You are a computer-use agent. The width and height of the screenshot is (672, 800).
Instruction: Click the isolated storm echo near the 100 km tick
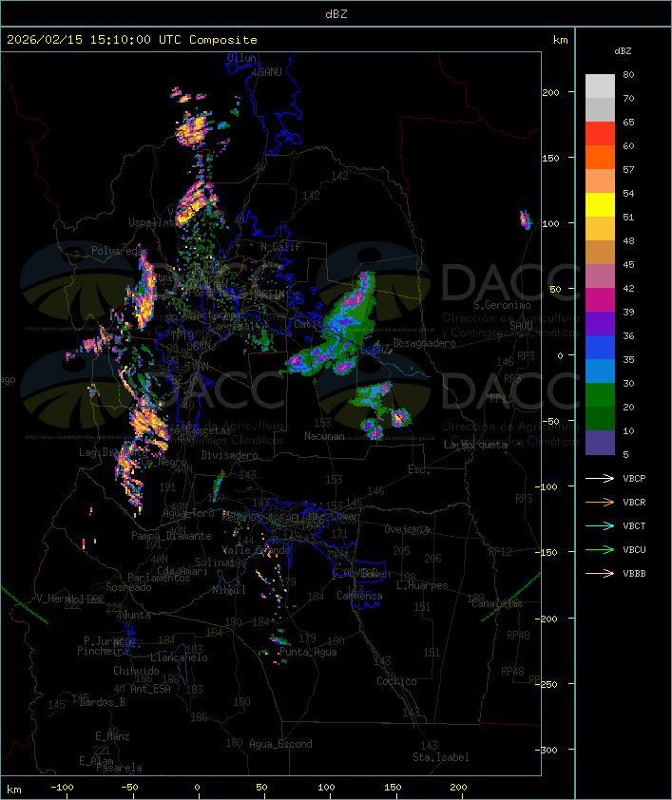(525, 219)
